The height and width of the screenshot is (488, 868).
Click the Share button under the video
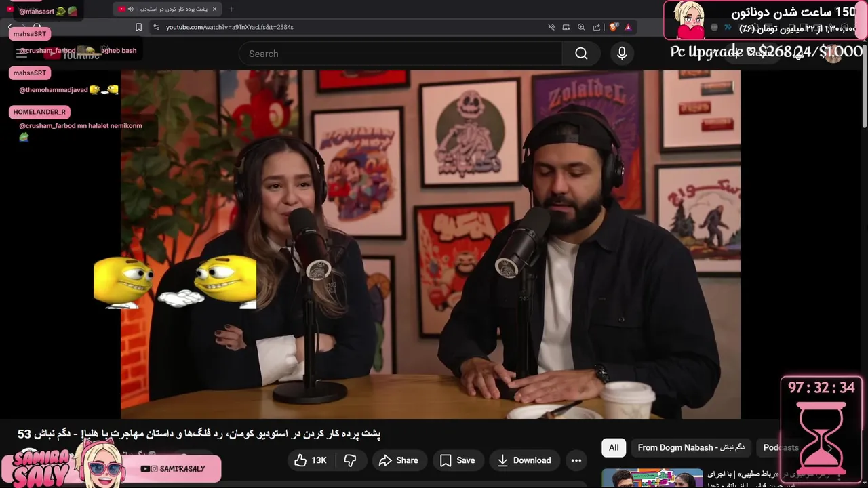point(398,460)
